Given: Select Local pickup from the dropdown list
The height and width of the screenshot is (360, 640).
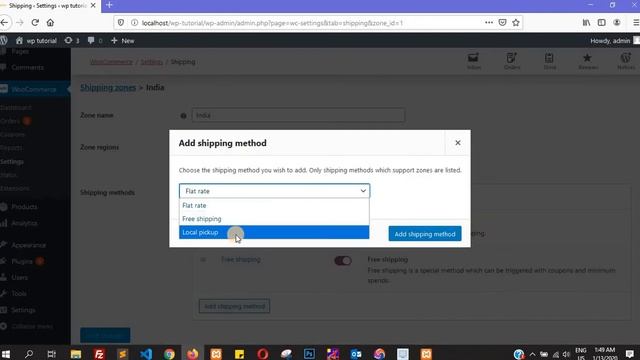Looking at the screenshot, I should click(x=274, y=232).
